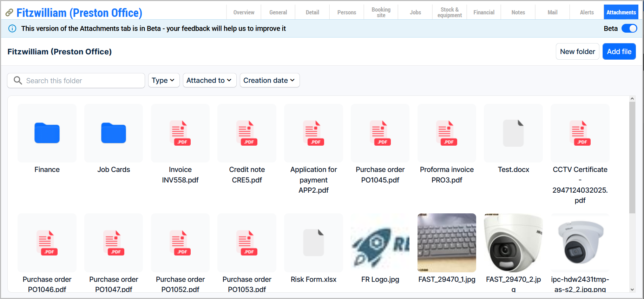Go to the Stock & equipment tab
Image resolution: width=644 pixels, height=299 pixels.
[449, 12]
